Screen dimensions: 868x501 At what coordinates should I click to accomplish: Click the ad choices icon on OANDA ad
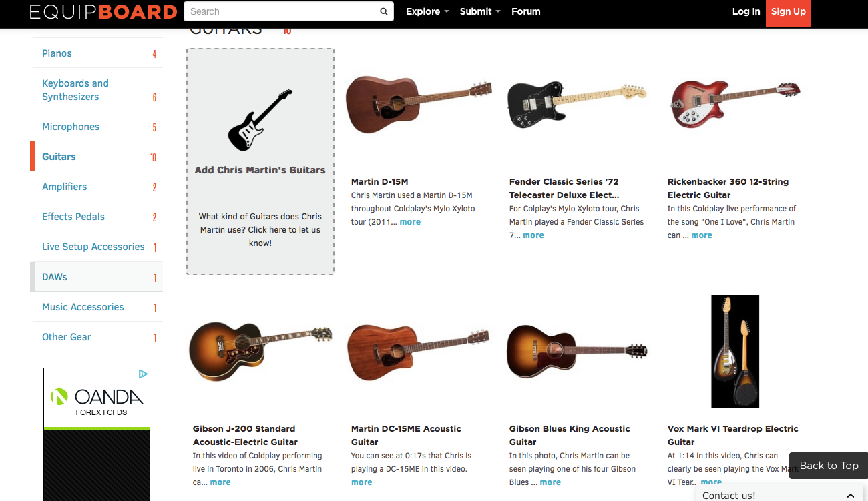click(143, 374)
